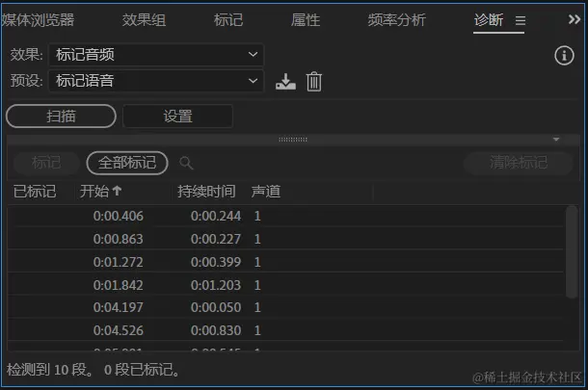Switch to 标记 tab
The image size is (588, 390).
(228, 20)
